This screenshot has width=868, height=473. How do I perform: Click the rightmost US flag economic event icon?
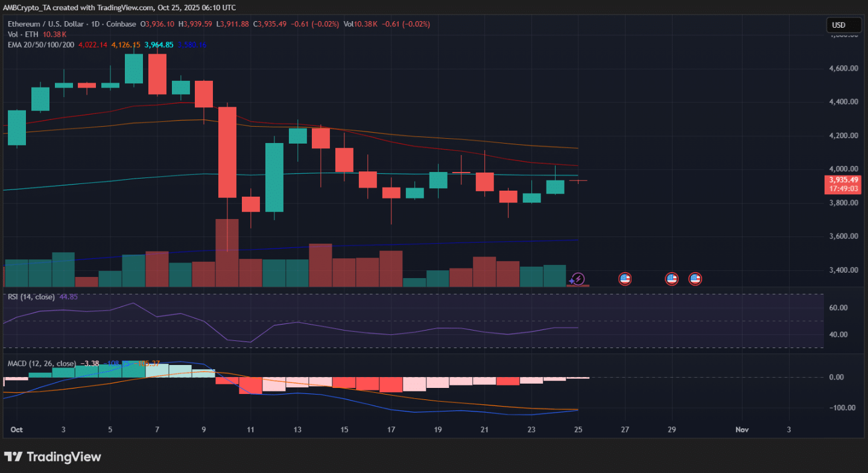pyautogui.click(x=695, y=279)
